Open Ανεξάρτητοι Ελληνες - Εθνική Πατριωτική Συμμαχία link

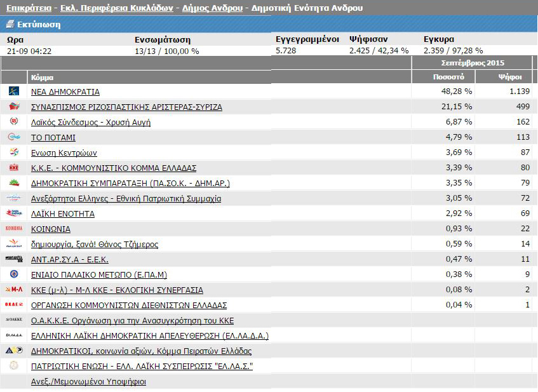point(126,199)
